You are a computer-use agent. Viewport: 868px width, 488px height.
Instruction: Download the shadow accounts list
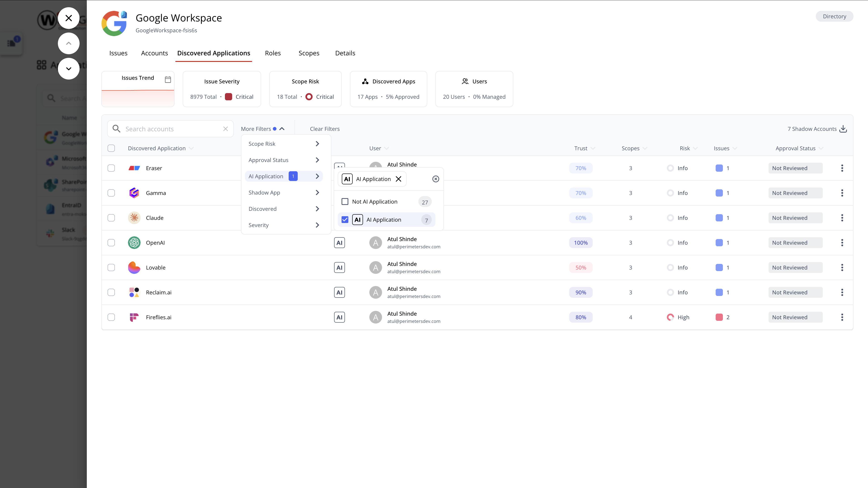[x=843, y=129]
